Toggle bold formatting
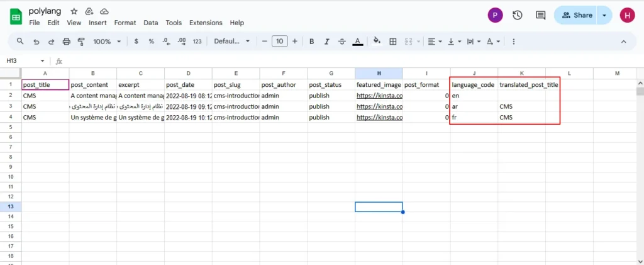This screenshot has height=265, width=644. [x=312, y=42]
